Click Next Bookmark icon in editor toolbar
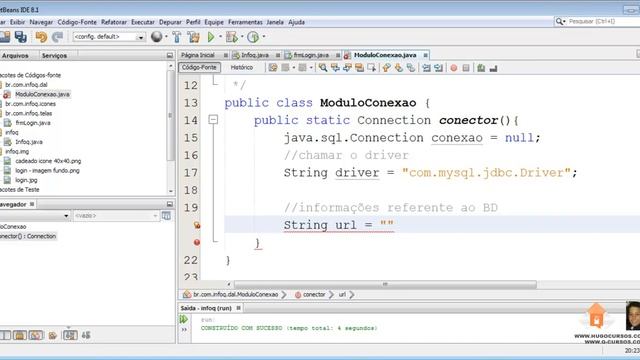 coord(399,68)
